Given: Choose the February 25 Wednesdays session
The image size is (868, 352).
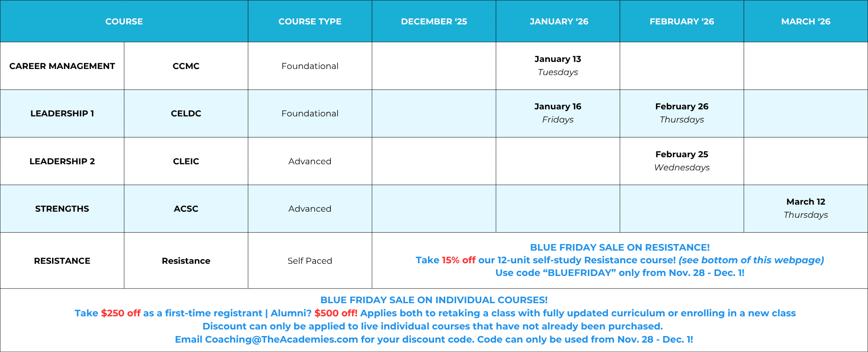Looking at the screenshot, I should click(x=681, y=161).
